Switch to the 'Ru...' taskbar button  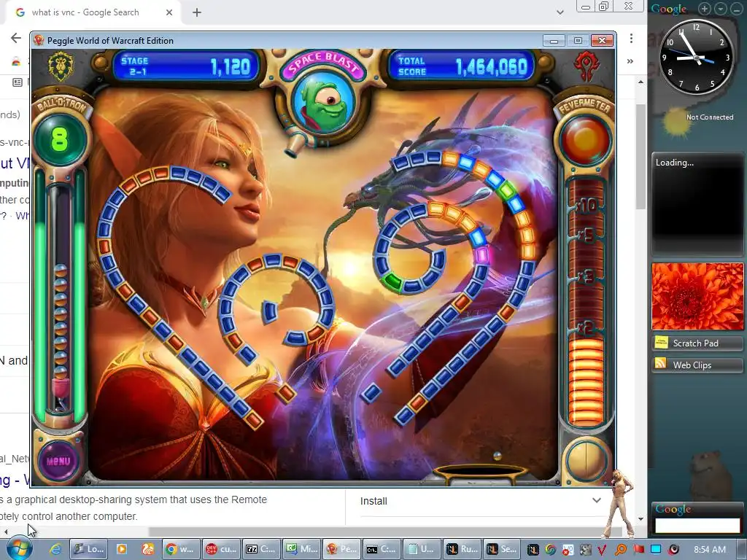[x=462, y=549]
